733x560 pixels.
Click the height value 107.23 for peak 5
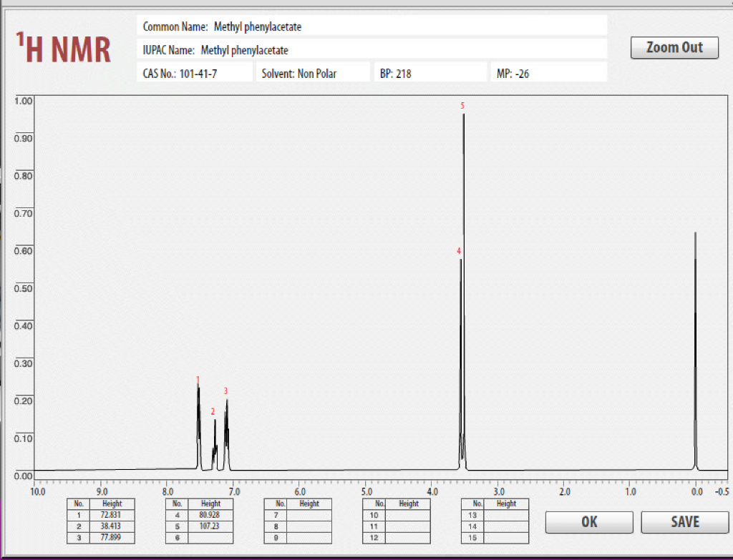click(210, 526)
